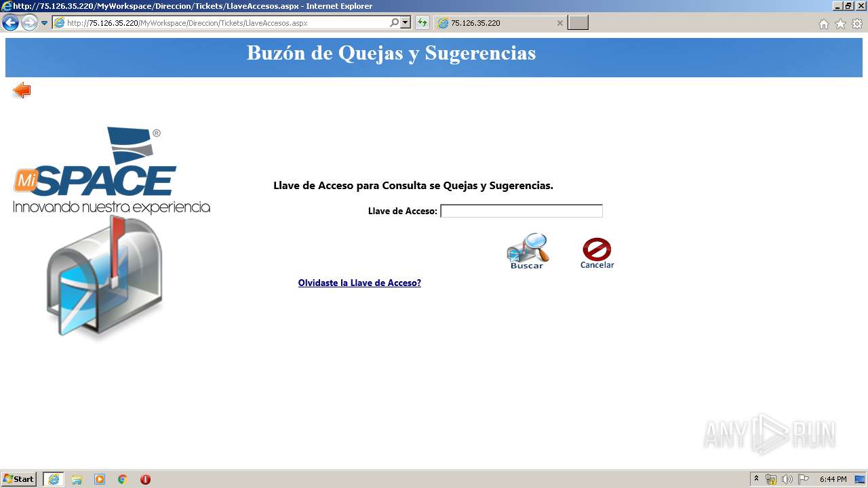Click the Internet Explorer title bar icon
Viewport: 868px width, 488px height.
[6, 6]
